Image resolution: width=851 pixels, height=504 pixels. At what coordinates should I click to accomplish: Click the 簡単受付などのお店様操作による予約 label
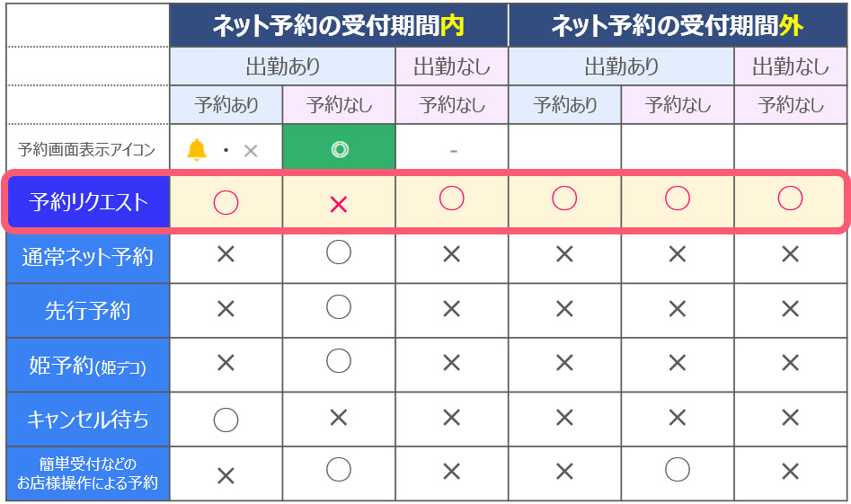tap(87, 473)
